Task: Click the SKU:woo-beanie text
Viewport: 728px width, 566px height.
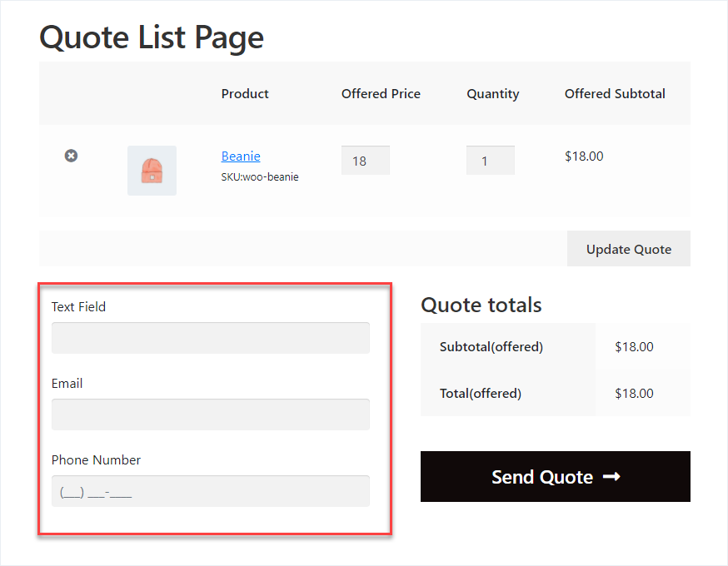Action: [x=259, y=176]
